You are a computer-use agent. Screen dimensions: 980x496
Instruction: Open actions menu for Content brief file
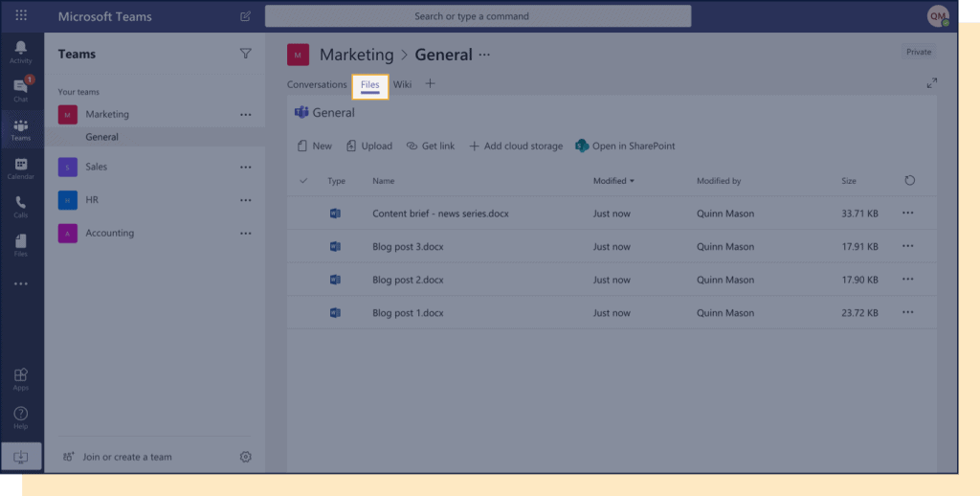[x=908, y=214]
